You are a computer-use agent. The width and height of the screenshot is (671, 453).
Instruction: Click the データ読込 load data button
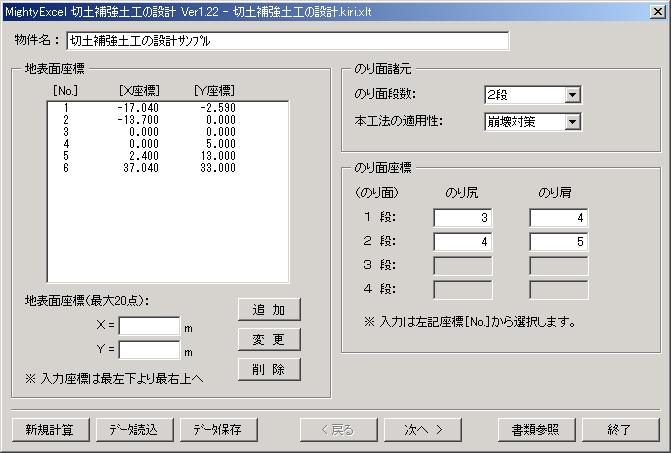[135, 429]
